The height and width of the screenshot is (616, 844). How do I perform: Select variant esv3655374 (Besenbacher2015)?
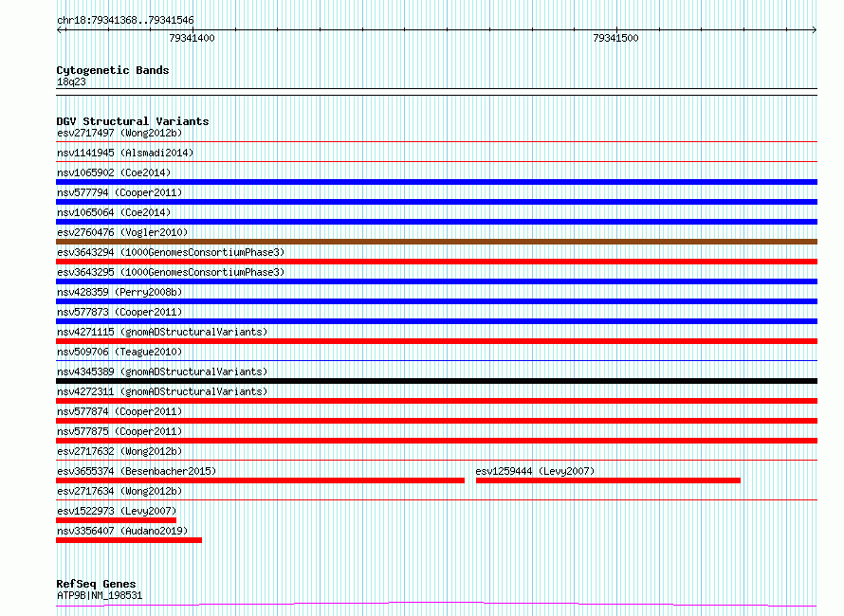(x=137, y=471)
